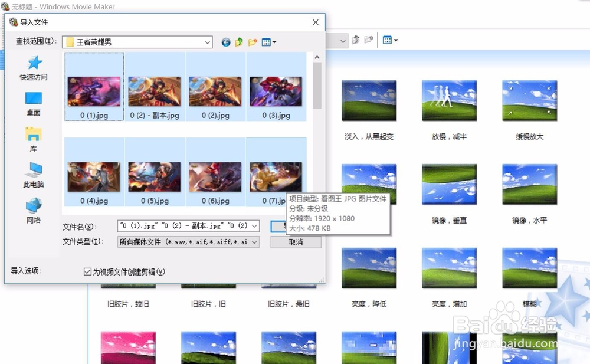Select image file 0 (5).jpg
590x364 pixels.
154,172
